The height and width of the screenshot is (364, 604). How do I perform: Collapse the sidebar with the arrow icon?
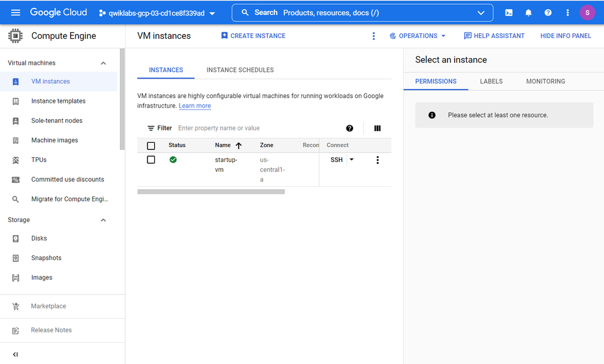(15, 354)
